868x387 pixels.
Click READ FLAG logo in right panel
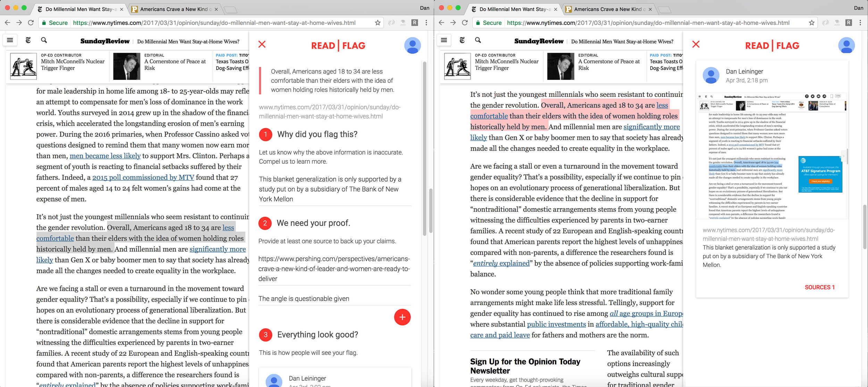[772, 45]
